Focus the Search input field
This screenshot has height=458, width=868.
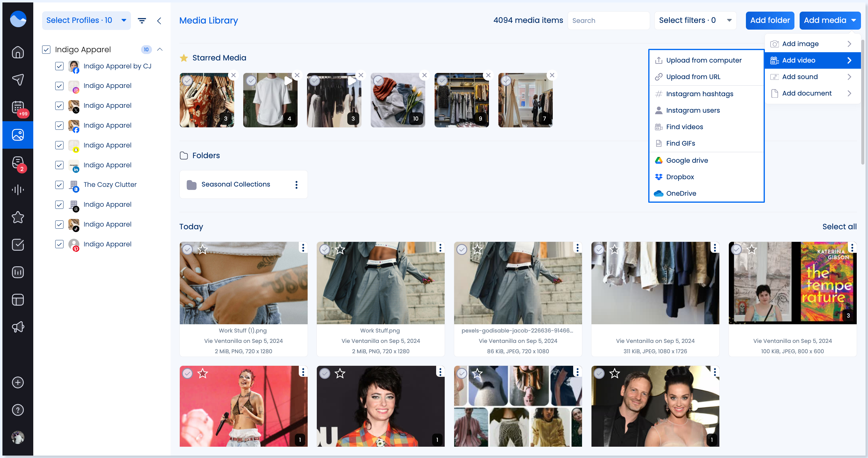[x=609, y=20]
